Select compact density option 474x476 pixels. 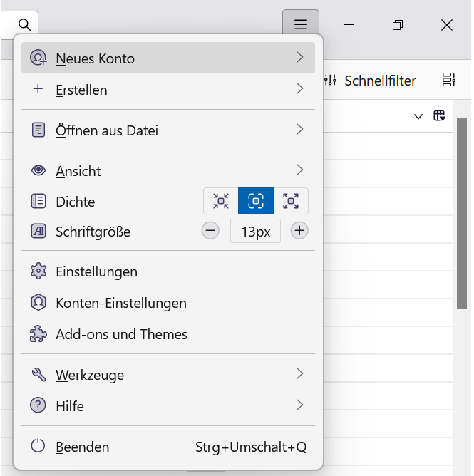[221, 202]
